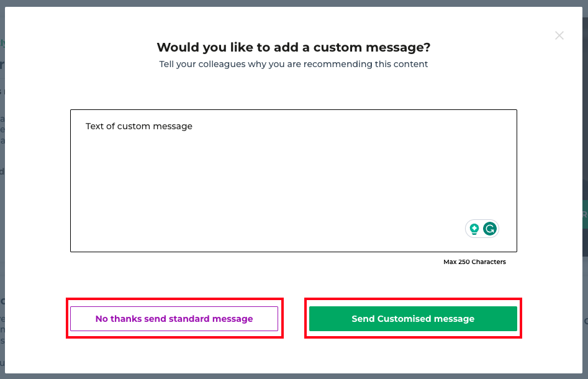Focus the custom message text area
Screen dimensions: 588x379
point(294,181)
